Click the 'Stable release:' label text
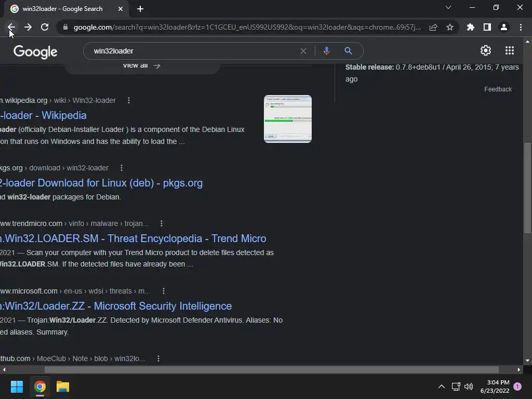This screenshot has width=532, height=399. pos(369,67)
